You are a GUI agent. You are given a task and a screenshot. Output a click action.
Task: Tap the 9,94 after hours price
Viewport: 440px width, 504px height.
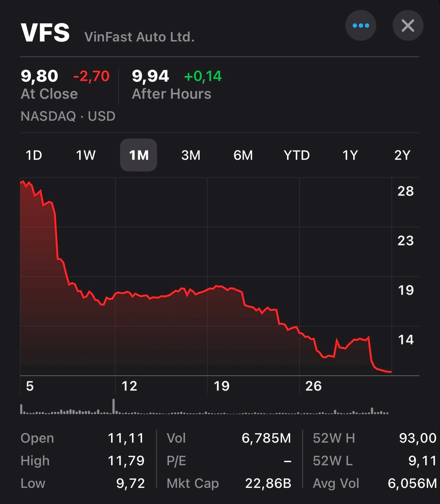pos(150,76)
